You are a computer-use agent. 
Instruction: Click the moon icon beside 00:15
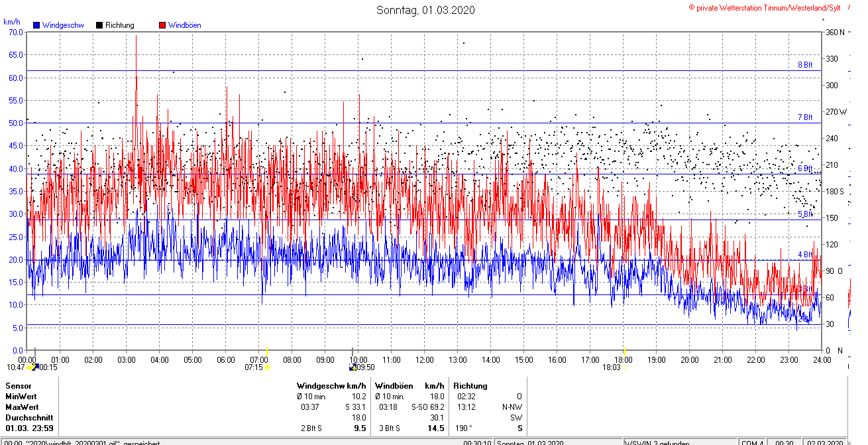(x=36, y=367)
